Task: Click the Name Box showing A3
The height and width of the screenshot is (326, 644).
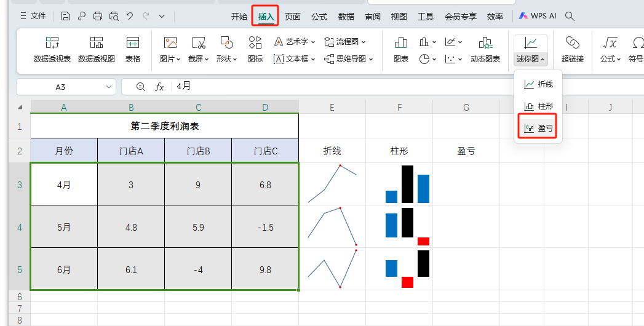Action: pyautogui.click(x=60, y=87)
